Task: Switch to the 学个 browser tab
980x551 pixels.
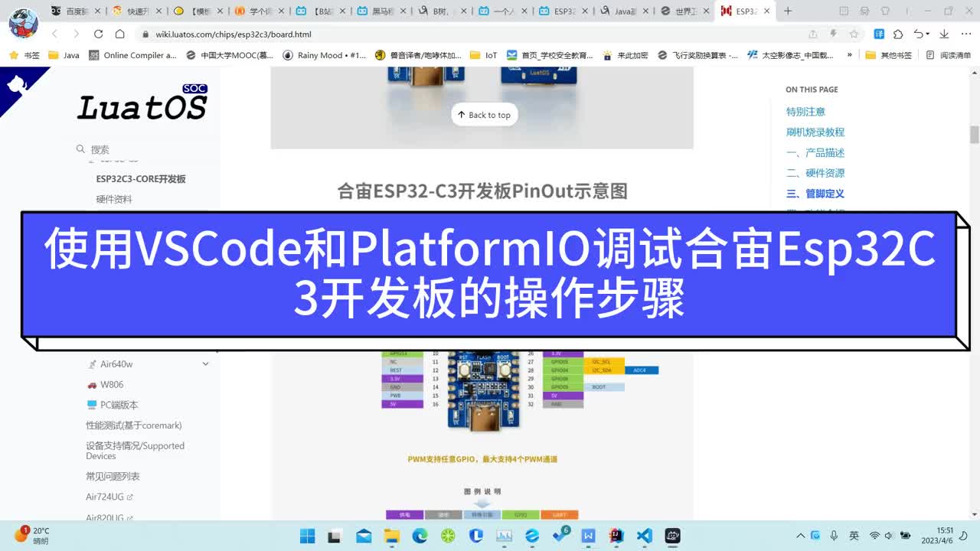Action: (x=256, y=11)
